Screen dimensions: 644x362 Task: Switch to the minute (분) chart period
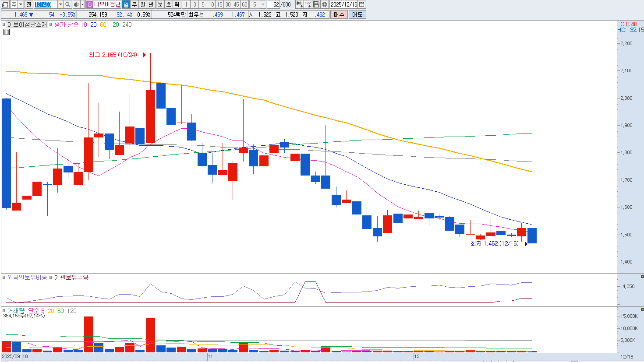(160, 4)
